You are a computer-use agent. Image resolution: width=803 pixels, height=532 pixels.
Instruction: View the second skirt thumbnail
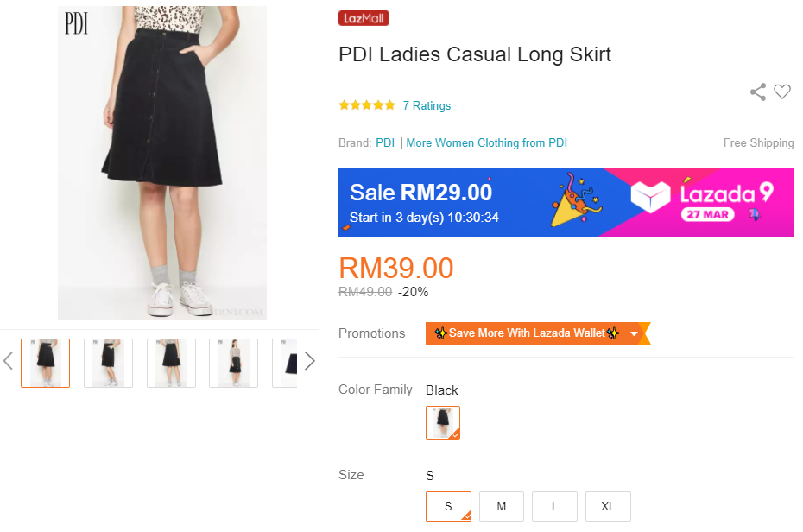tap(108, 363)
